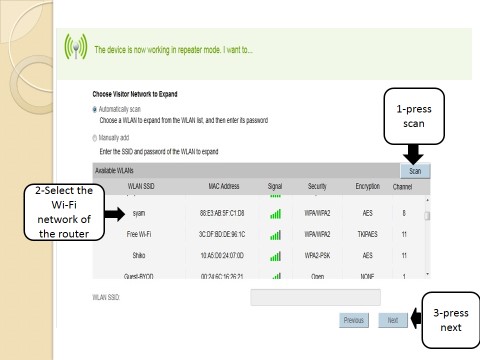Click the MAC Address column header
Viewport: 480px width, 360px height.
(x=224, y=186)
